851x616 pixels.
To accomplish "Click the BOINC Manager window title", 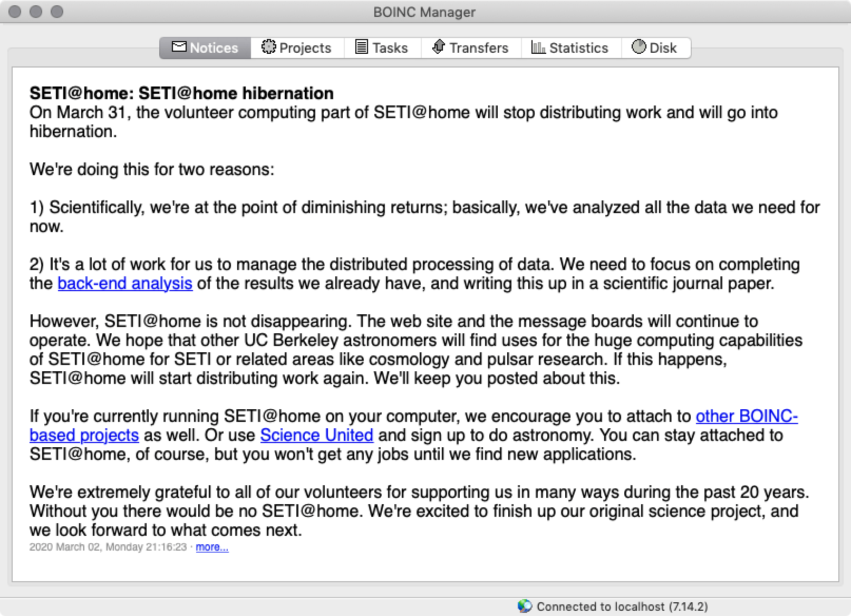I will (424, 12).
